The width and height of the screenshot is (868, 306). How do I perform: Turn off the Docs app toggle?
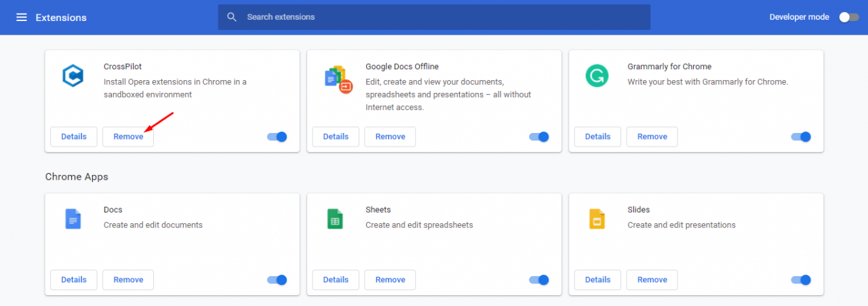click(277, 280)
